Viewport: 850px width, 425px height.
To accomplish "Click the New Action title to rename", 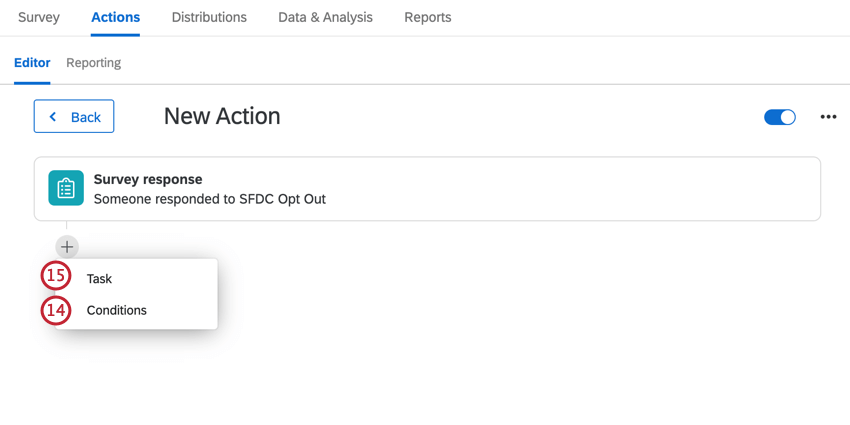I will coord(222,116).
